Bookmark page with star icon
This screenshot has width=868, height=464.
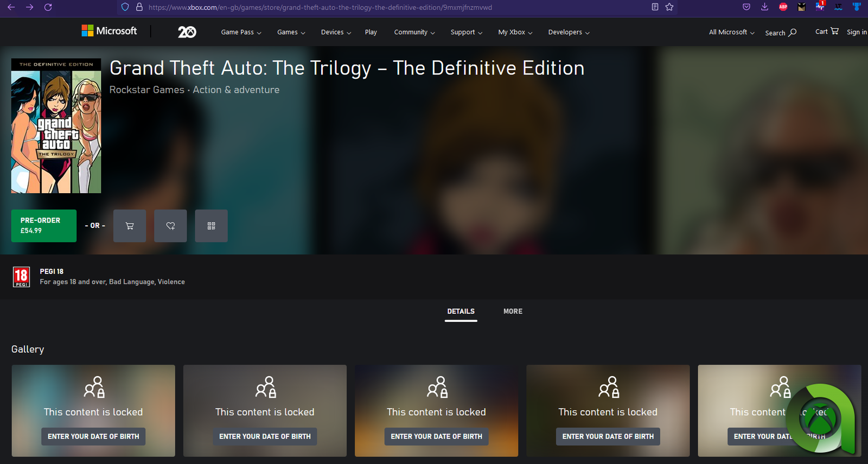669,7
